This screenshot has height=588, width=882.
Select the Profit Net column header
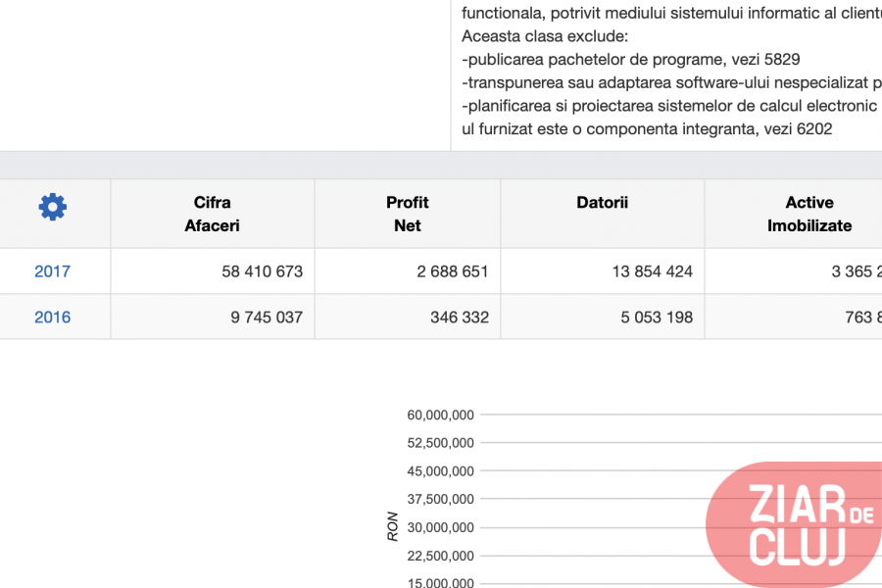(x=408, y=214)
